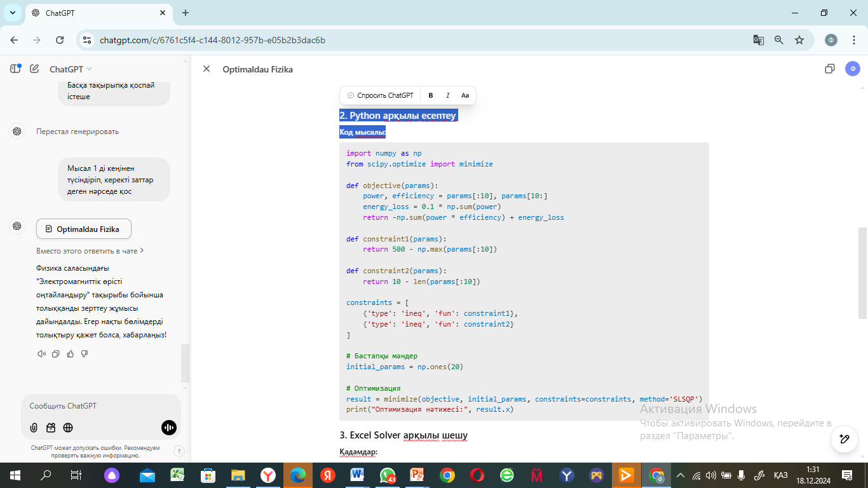Open the Optimaldau Fizika document button

pyautogui.click(x=84, y=229)
